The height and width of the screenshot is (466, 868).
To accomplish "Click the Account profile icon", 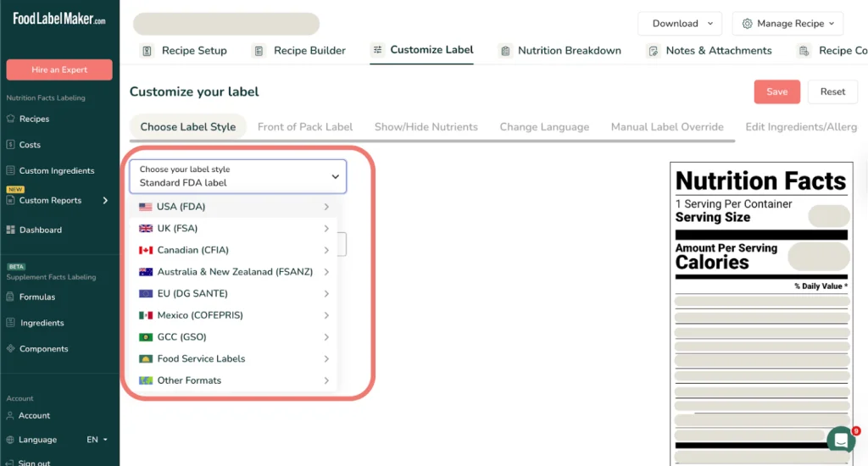I will click(x=11, y=416).
